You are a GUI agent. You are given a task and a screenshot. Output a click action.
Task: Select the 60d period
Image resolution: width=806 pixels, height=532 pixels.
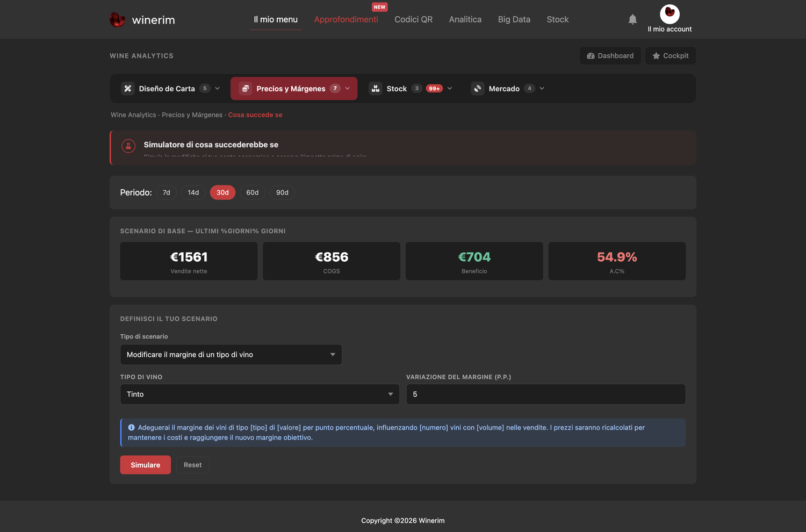click(x=253, y=192)
